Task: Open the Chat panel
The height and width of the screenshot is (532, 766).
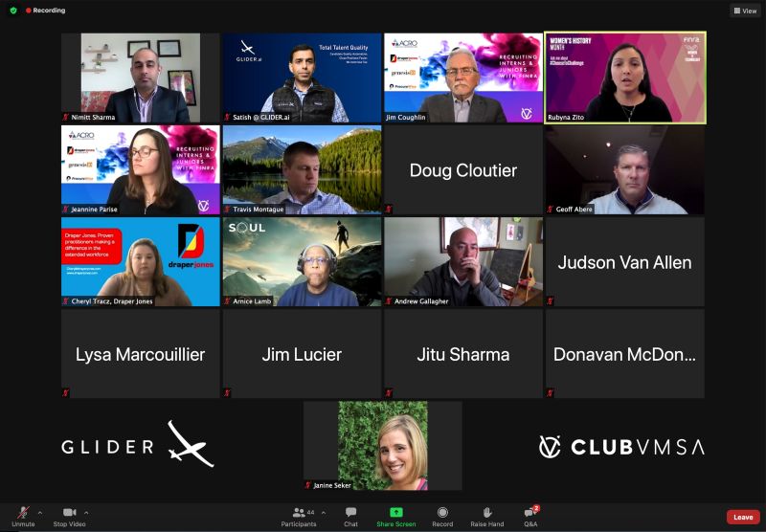Action: tap(350, 517)
